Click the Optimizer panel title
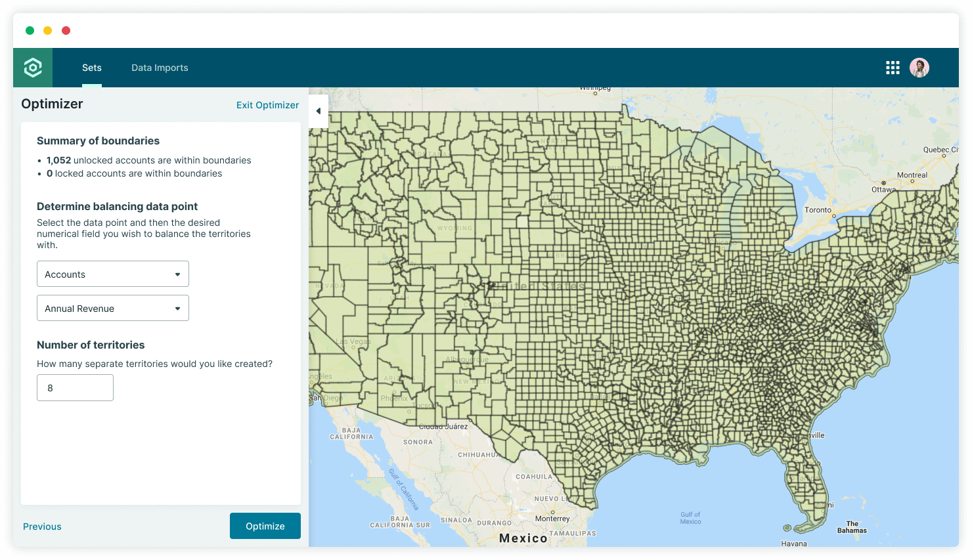The width and height of the screenshot is (972, 560). [52, 104]
